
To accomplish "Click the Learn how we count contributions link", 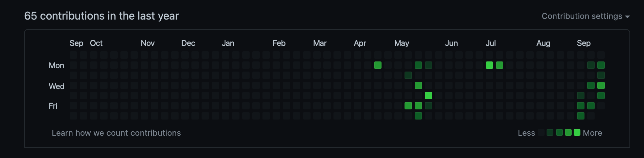I will (x=116, y=133).
